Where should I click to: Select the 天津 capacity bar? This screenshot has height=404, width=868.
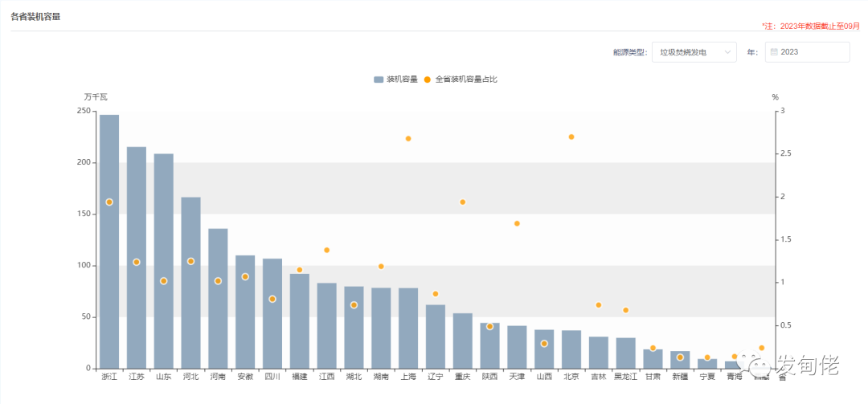(x=517, y=348)
